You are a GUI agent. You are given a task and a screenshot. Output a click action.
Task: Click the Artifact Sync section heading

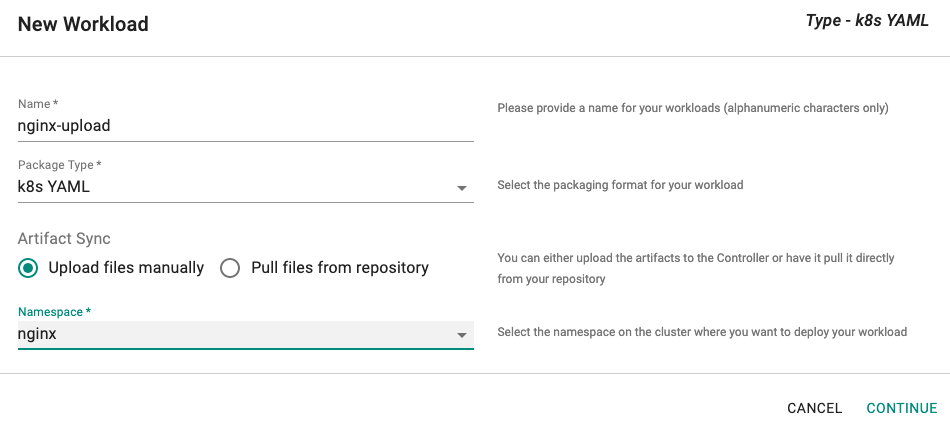64,238
